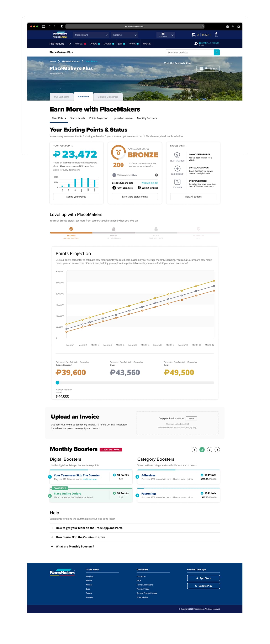Open Orders in the navbar
Viewport: 270px width, 644px height.
[95, 44]
